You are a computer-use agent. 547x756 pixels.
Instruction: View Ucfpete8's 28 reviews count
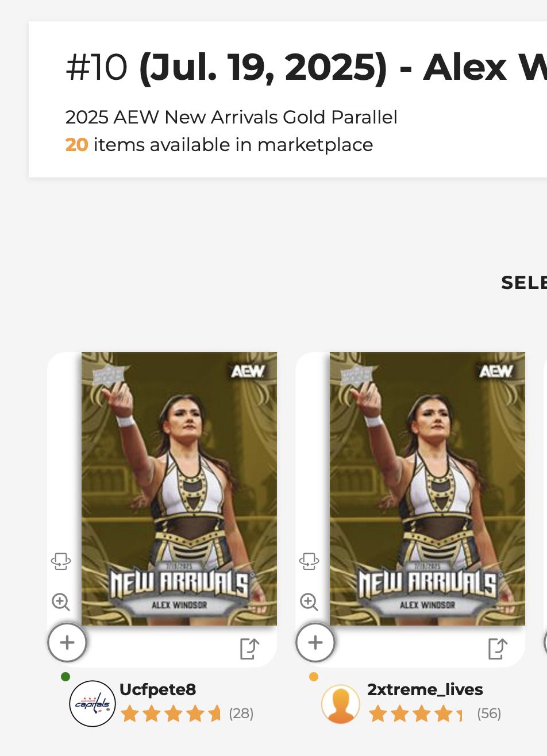tap(241, 713)
